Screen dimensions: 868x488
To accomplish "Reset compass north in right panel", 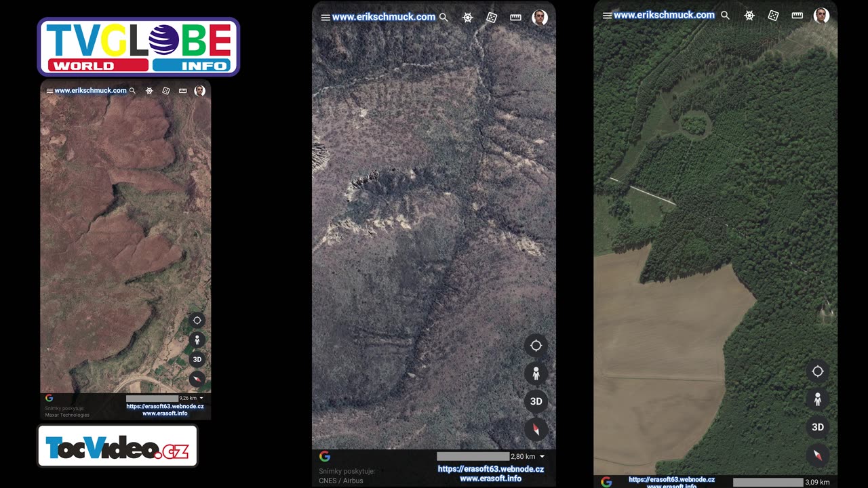I will click(x=818, y=455).
